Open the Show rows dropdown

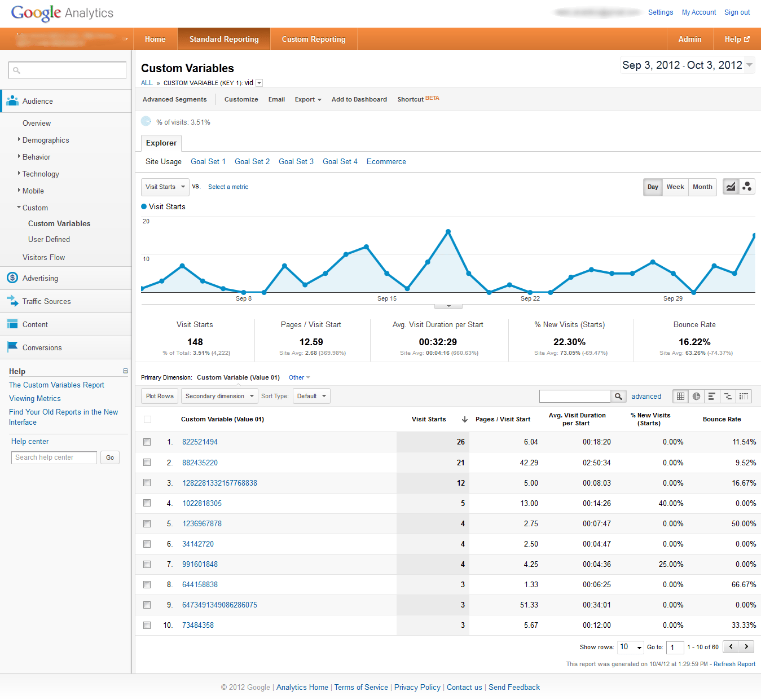pos(631,647)
